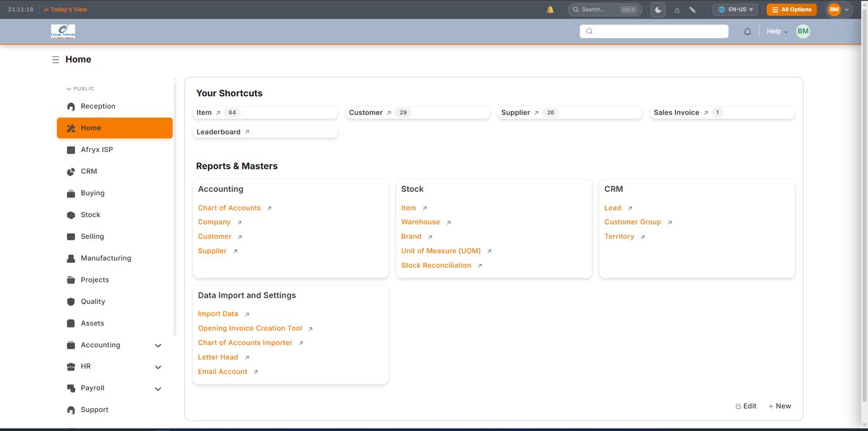Expand the HR sidebar chevron
868x431 pixels.
(x=158, y=367)
